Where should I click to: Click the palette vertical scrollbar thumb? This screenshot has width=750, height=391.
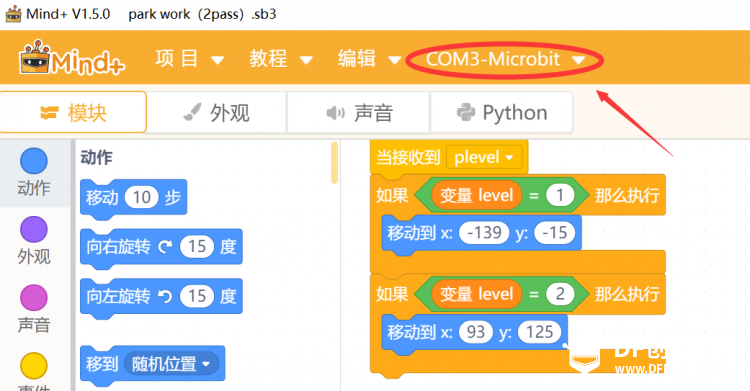click(x=334, y=162)
